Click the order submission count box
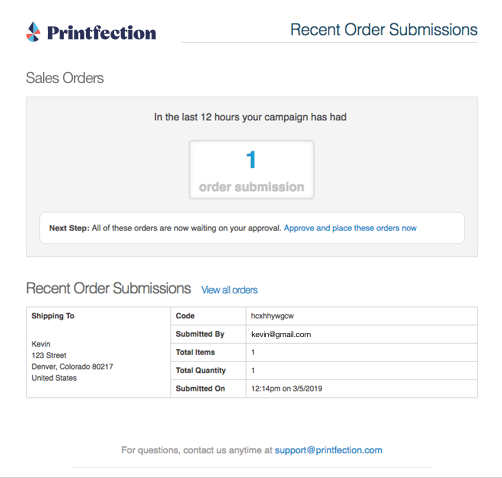Viewport: 502px width, 478px height. 252,170
